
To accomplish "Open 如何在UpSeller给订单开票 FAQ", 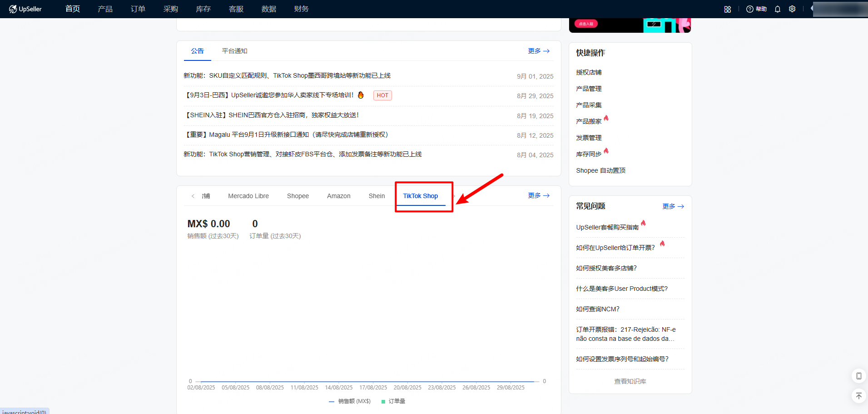I will coord(615,248).
